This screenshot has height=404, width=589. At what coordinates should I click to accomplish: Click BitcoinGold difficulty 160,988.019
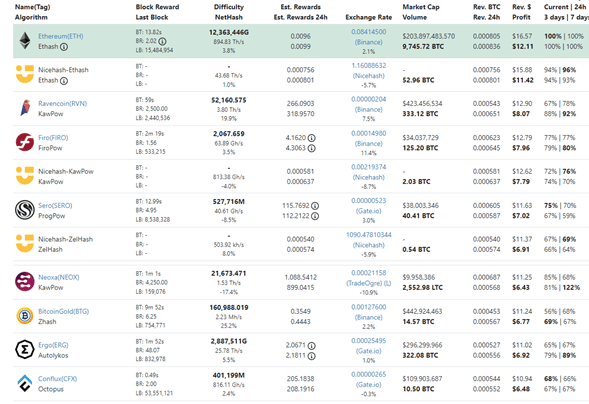click(228, 308)
